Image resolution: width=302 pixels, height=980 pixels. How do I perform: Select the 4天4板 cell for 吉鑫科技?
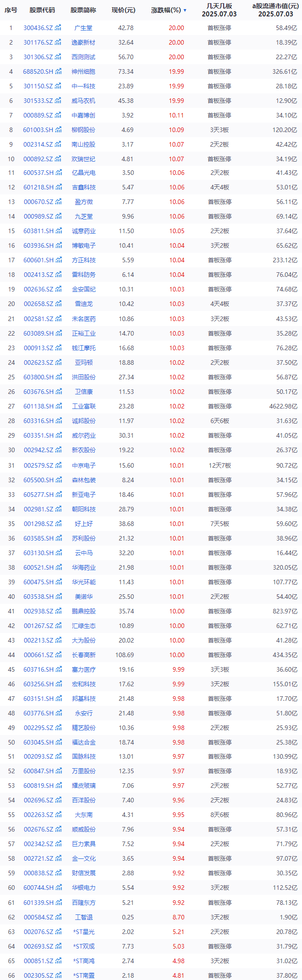(x=220, y=187)
